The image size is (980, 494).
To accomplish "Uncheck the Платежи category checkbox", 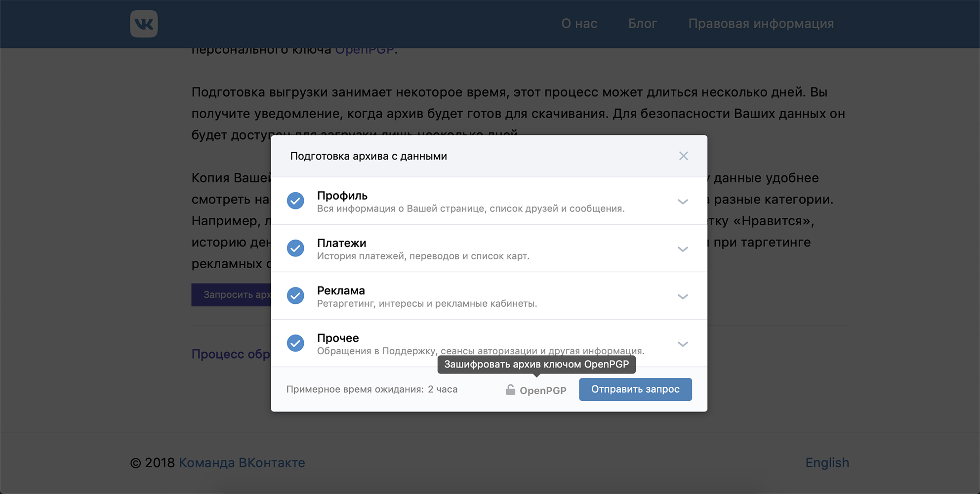I will [295, 248].
